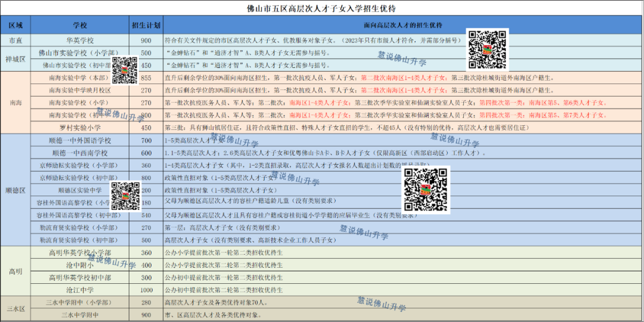The width and height of the screenshot is (644, 322).
Task: Select the 顺德区 region cell
Action: (x=16, y=190)
